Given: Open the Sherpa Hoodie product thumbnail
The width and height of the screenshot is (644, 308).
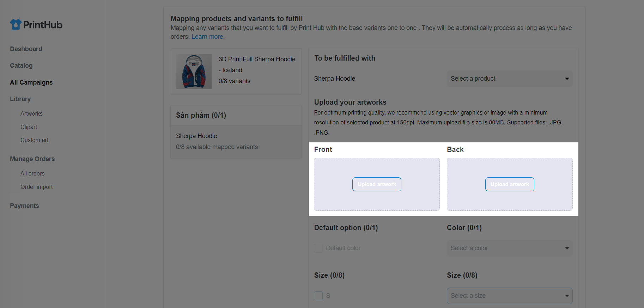Looking at the screenshot, I should pyautogui.click(x=194, y=72).
